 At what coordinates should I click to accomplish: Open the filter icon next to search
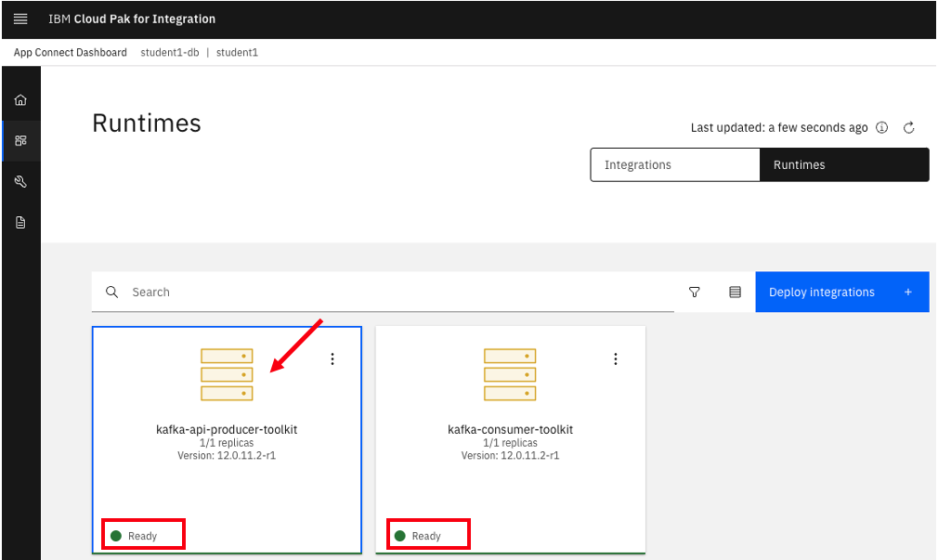point(695,292)
